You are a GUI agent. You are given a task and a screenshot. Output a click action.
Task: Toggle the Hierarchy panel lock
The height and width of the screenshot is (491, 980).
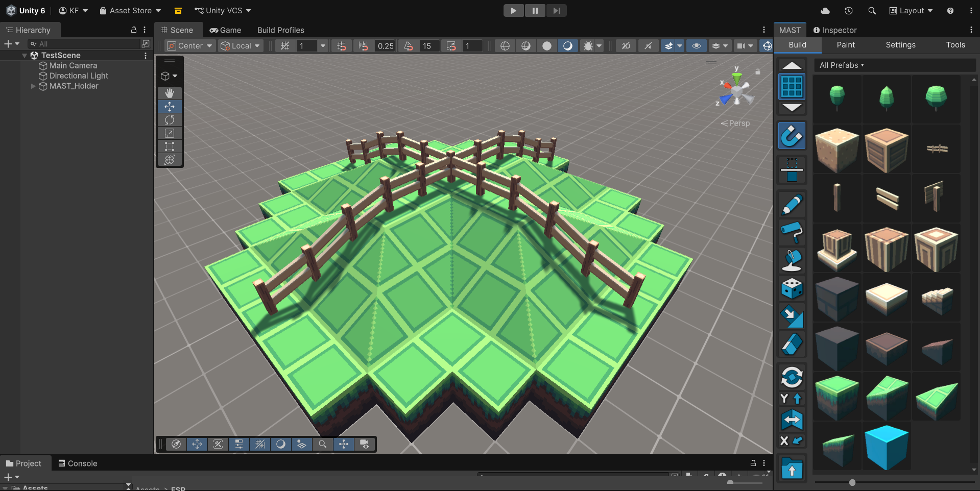point(134,30)
